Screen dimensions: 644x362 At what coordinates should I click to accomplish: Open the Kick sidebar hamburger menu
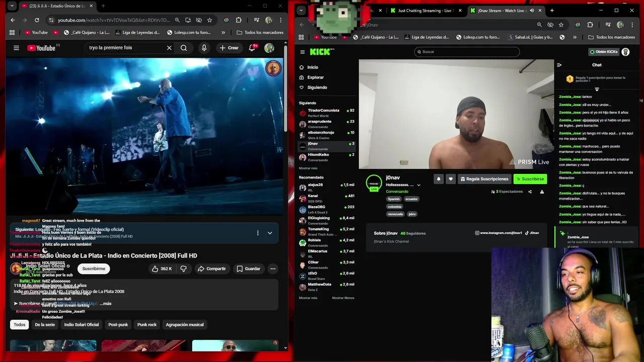pos(302,52)
